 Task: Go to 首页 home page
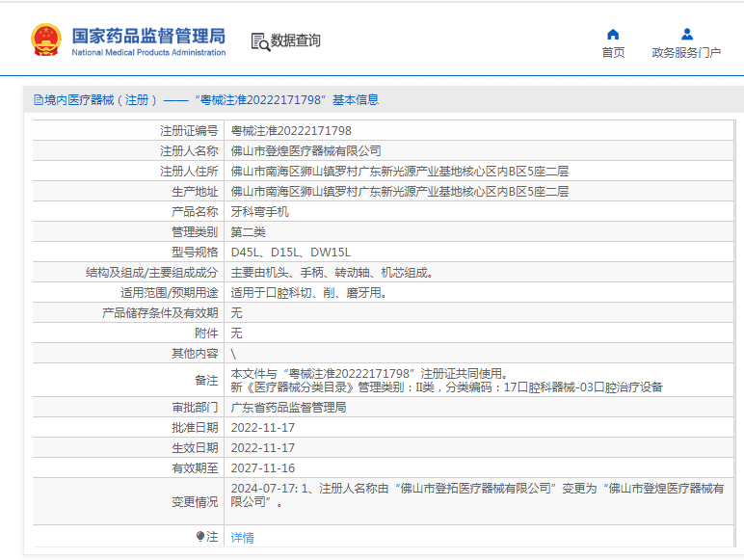613,52
